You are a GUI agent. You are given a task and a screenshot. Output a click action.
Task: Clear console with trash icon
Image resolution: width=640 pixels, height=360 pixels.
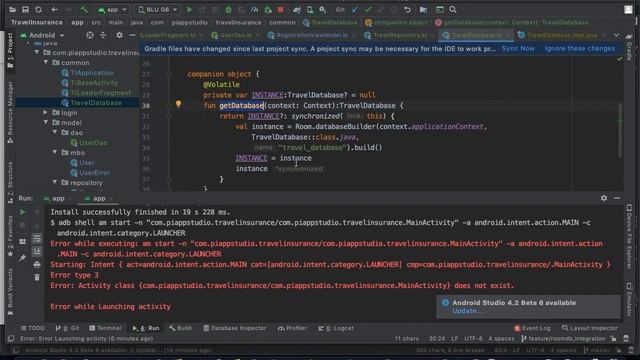coord(37,278)
